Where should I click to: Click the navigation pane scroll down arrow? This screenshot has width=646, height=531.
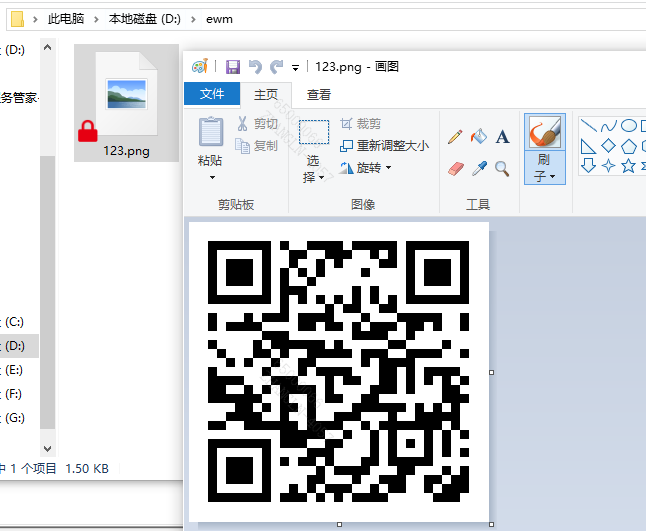(47, 448)
